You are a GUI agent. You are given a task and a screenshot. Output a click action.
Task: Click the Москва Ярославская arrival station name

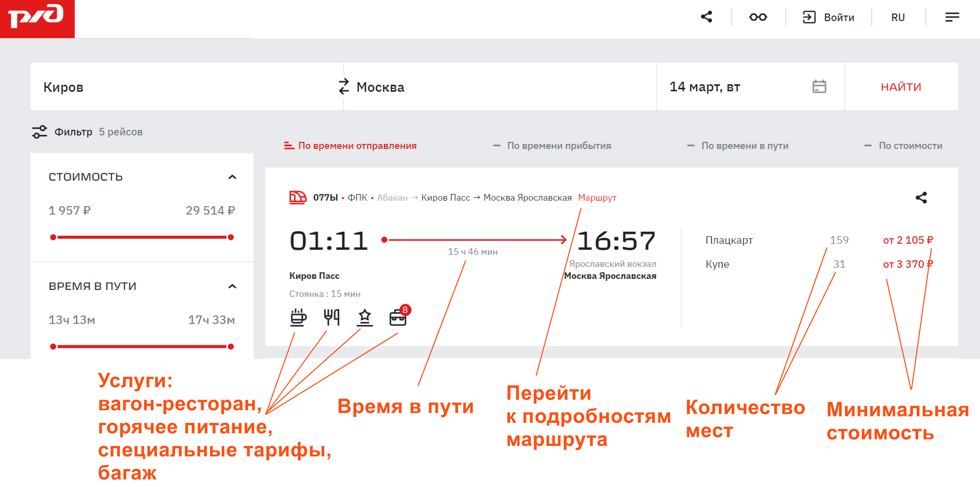point(610,276)
